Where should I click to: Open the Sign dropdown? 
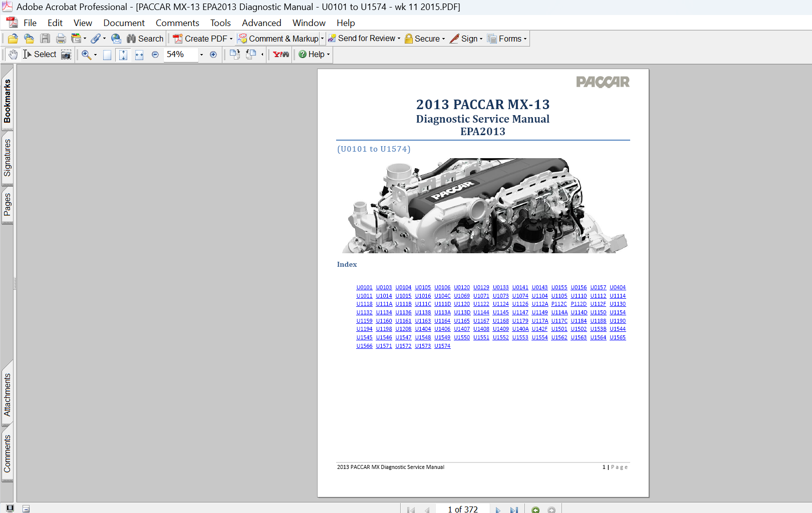(x=466, y=39)
